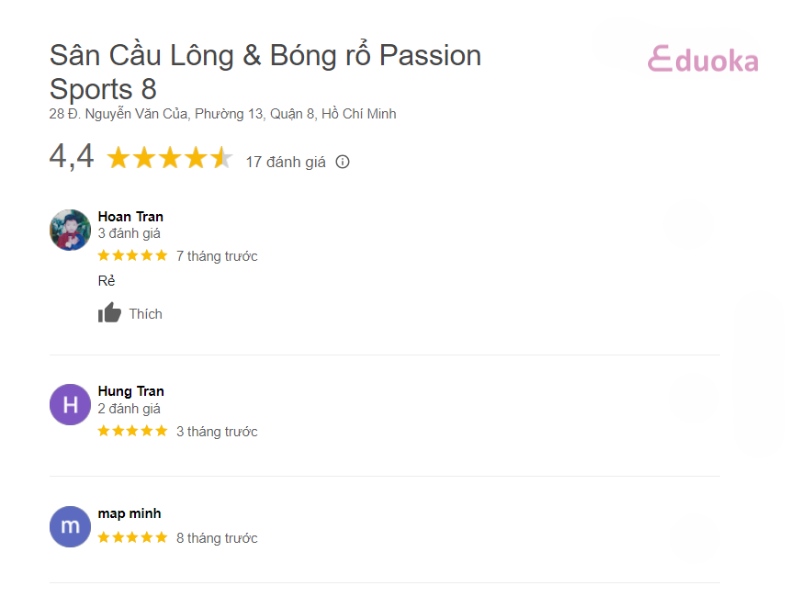Click map minh's blue m avatar

point(70,527)
